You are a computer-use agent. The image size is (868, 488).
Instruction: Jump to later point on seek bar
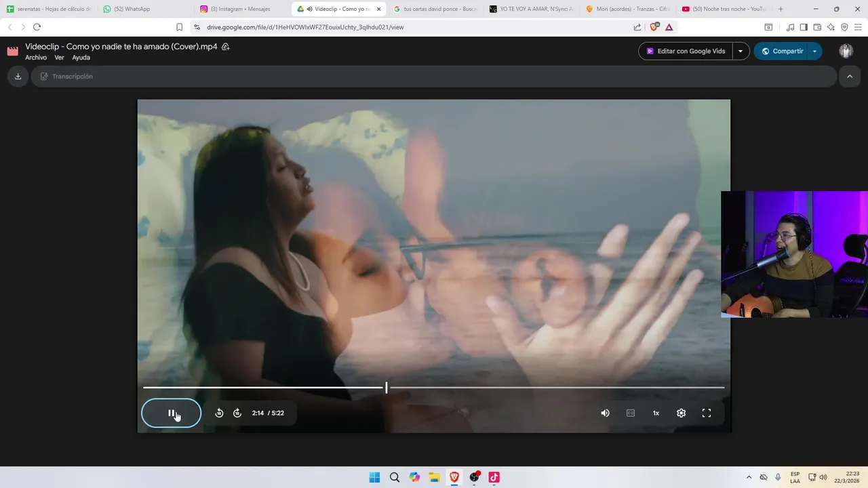pyautogui.click(x=556, y=387)
